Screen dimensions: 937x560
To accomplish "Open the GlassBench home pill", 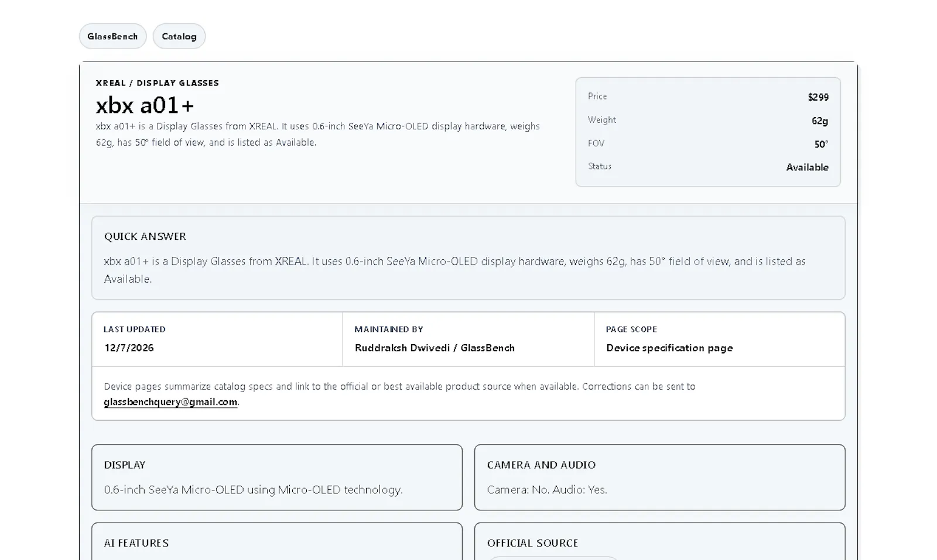I will coord(112,36).
